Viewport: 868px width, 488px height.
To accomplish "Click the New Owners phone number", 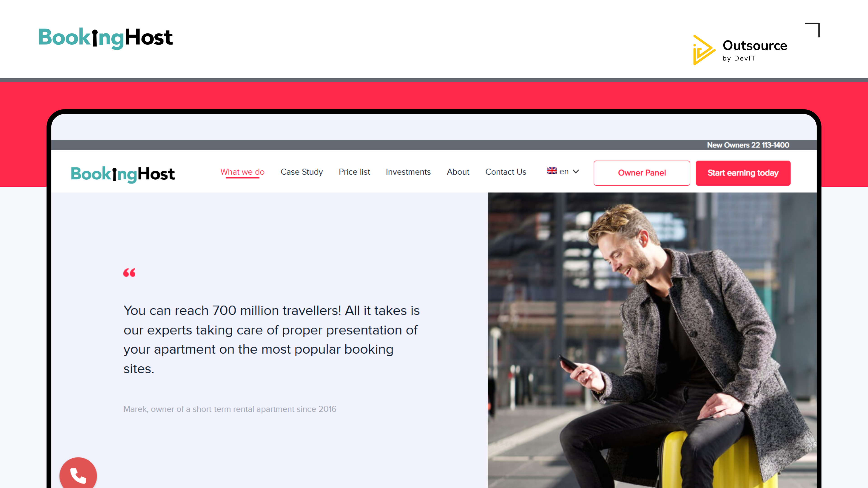I will [748, 145].
